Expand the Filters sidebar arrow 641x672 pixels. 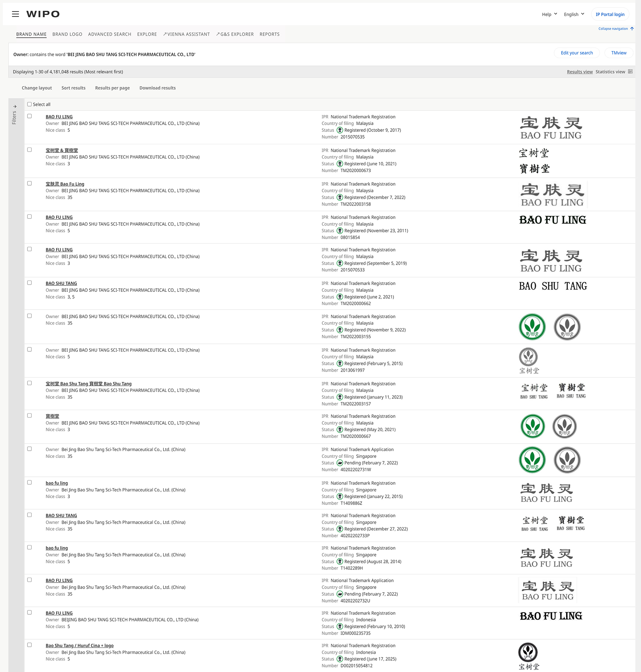tap(15, 107)
